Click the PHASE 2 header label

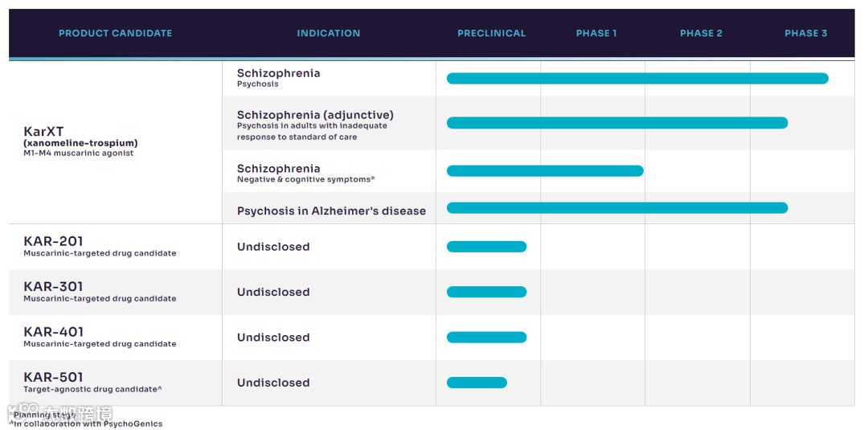click(x=701, y=33)
